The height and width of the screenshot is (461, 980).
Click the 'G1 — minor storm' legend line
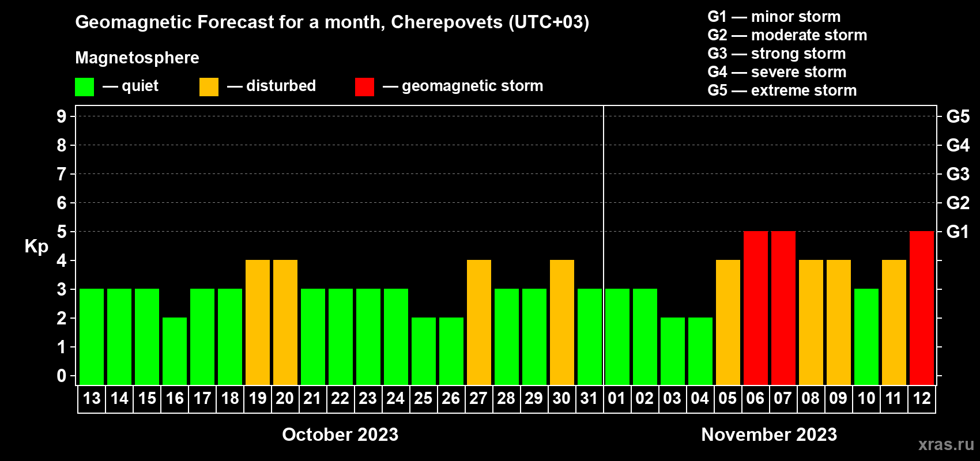774,17
